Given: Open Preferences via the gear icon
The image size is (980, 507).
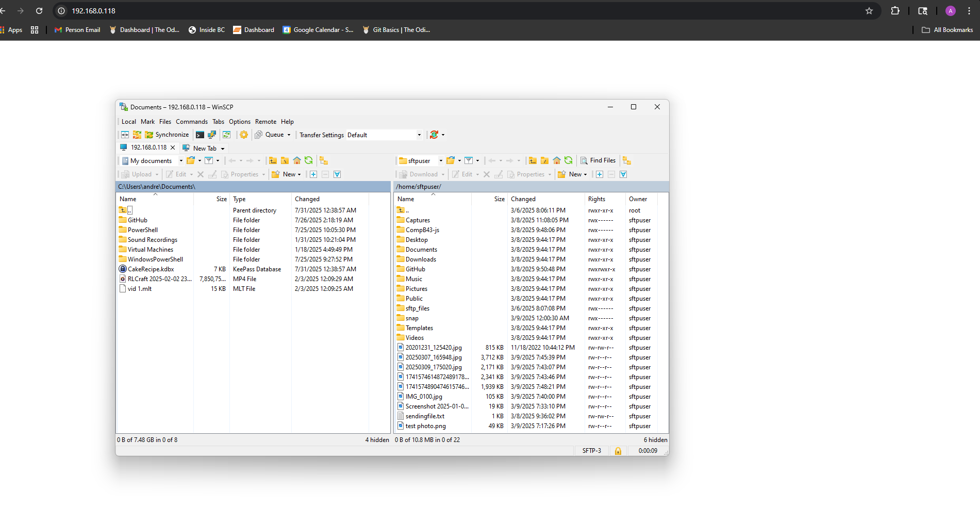Looking at the screenshot, I should click(x=244, y=135).
